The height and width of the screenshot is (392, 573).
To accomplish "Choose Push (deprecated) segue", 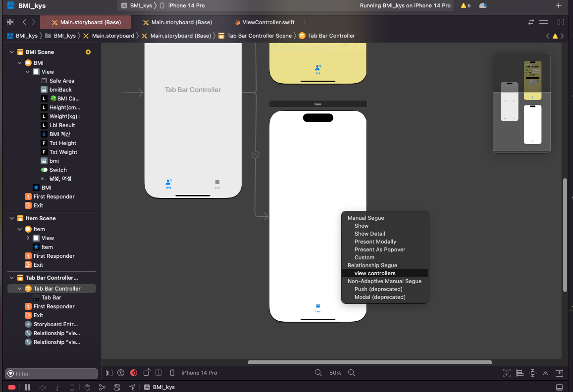I will (x=378, y=289).
